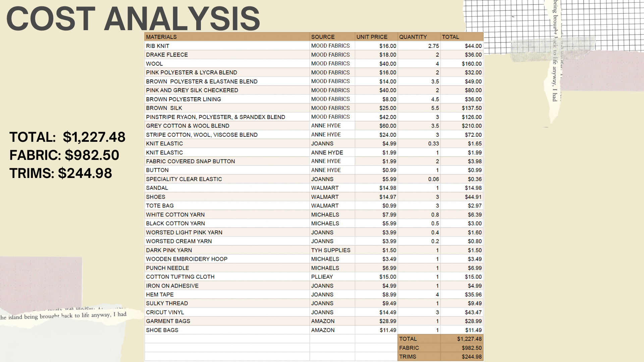Click DARK PINK YARN cell
The image size is (644, 362).
[227, 250]
